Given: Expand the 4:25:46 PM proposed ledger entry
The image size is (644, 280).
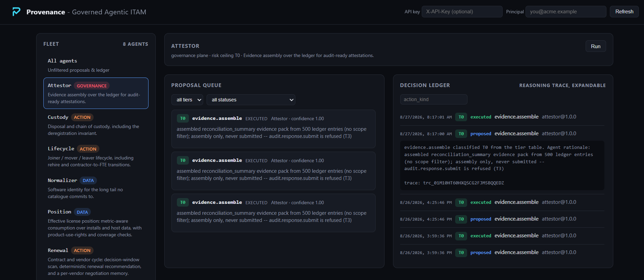Looking at the screenshot, I should coord(502,219).
